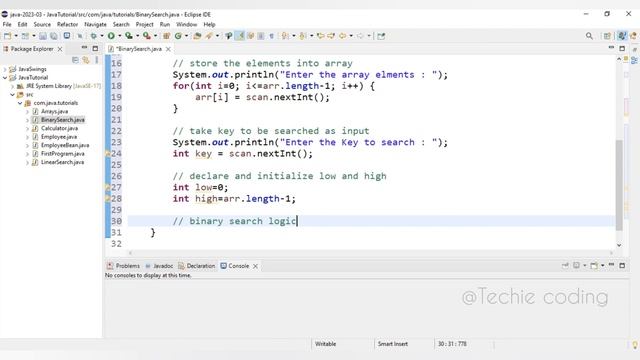640x360 pixels.
Task: Expand the JavaSwings project
Action: [5, 69]
